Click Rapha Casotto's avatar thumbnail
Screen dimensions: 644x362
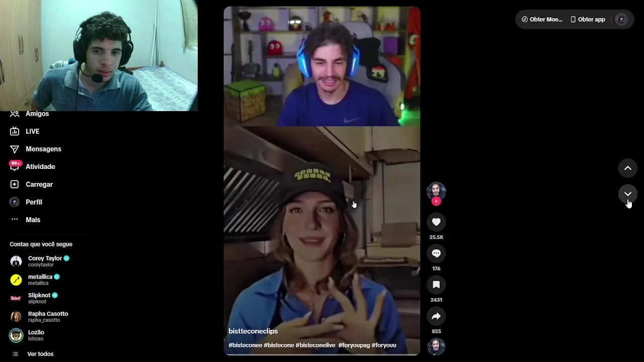point(16,317)
